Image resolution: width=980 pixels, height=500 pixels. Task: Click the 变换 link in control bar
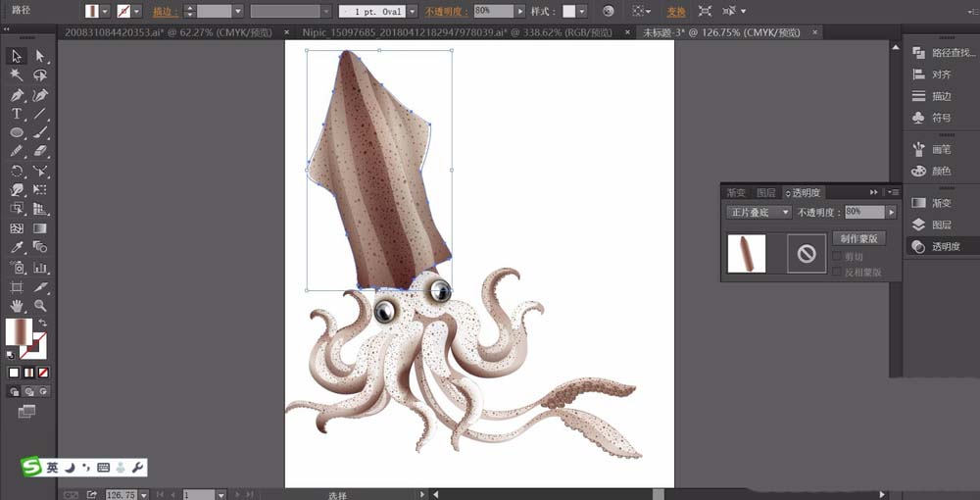[x=676, y=12]
